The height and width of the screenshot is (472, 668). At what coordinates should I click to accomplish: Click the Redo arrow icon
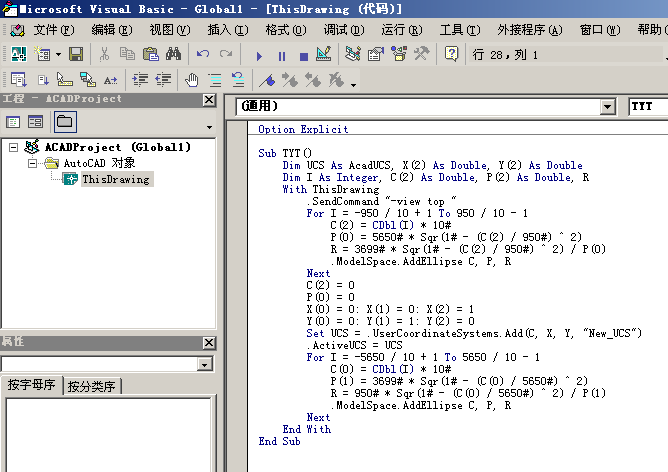pos(226,54)
